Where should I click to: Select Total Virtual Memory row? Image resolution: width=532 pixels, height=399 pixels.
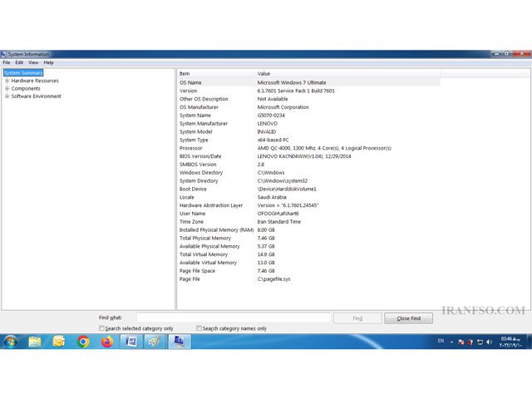(x=308, y=254)
